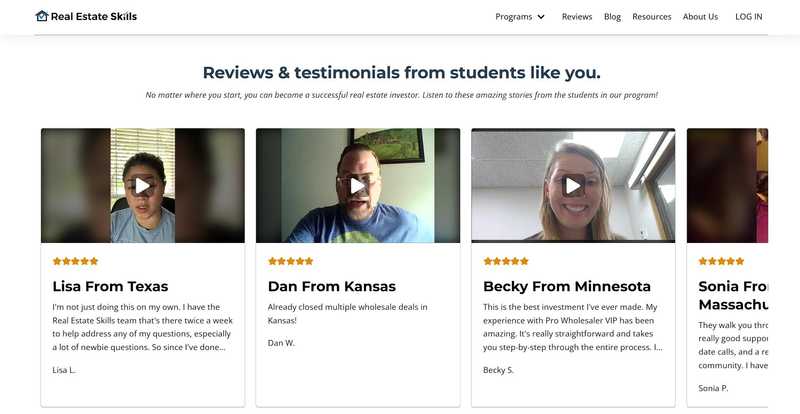Select the Dan From Kansas heading
The width and height of the screenshot is (800, 414).
[332, 286]
